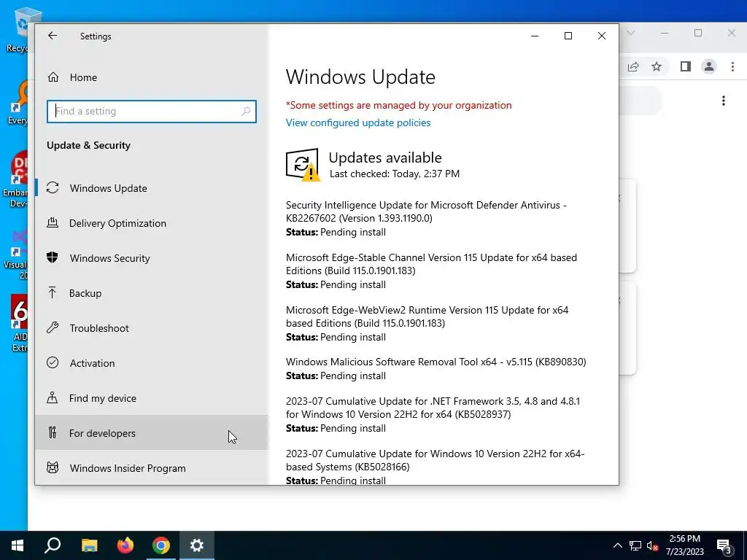
Task: Click the Windows Insider Program cat icon
Action: 53,467
